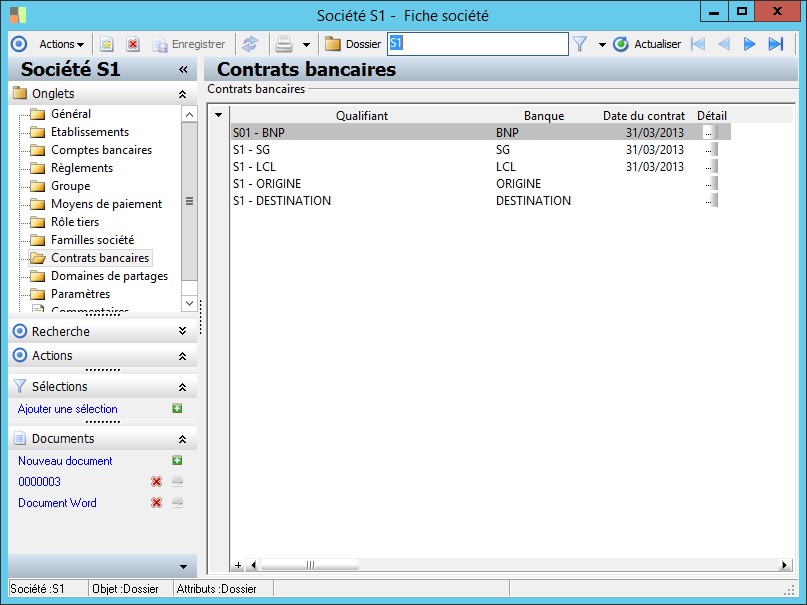Go to the last record arrow
The width and height of the screenshot is (807, 605).
pos(775,44)
